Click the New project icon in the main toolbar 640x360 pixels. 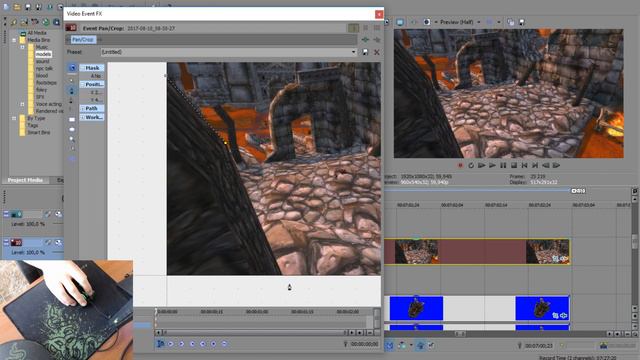(6, 7)
